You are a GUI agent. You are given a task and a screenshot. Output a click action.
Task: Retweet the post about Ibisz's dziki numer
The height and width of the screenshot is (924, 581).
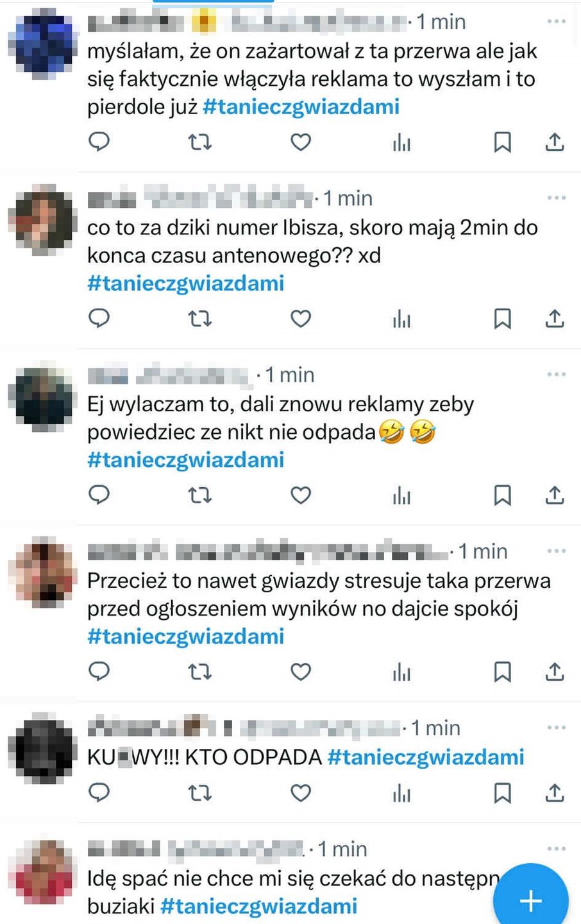pyautogui.click(x=199, y=318)
